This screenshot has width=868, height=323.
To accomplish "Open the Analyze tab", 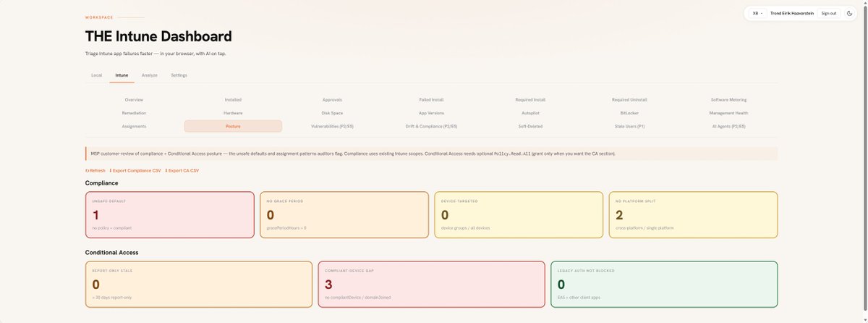I will pyautogui.click(x=150, y=75).
